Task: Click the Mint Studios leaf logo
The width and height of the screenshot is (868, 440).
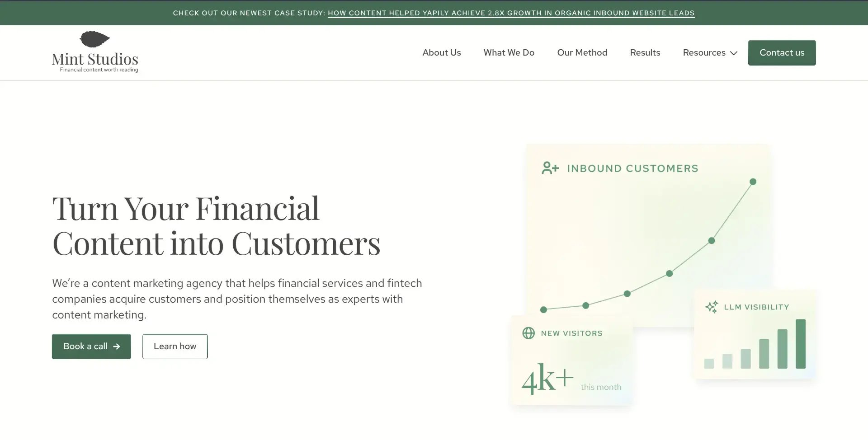Action: 94,39
